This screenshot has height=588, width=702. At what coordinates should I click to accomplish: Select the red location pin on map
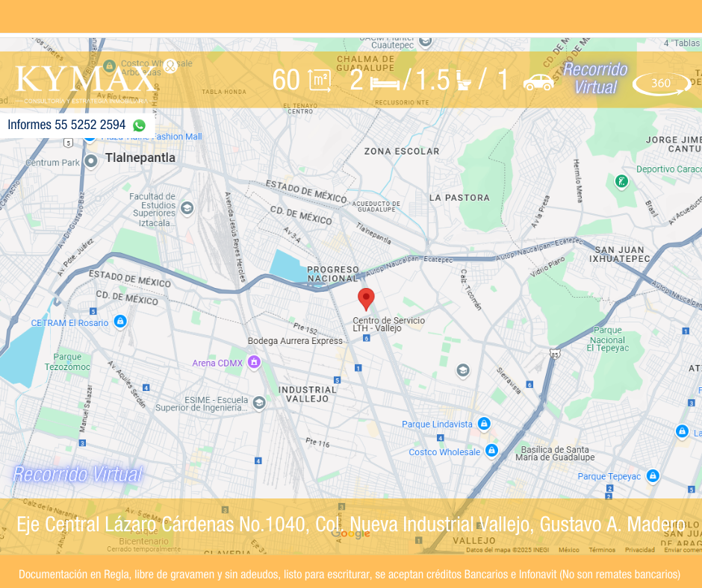(366, 299)
